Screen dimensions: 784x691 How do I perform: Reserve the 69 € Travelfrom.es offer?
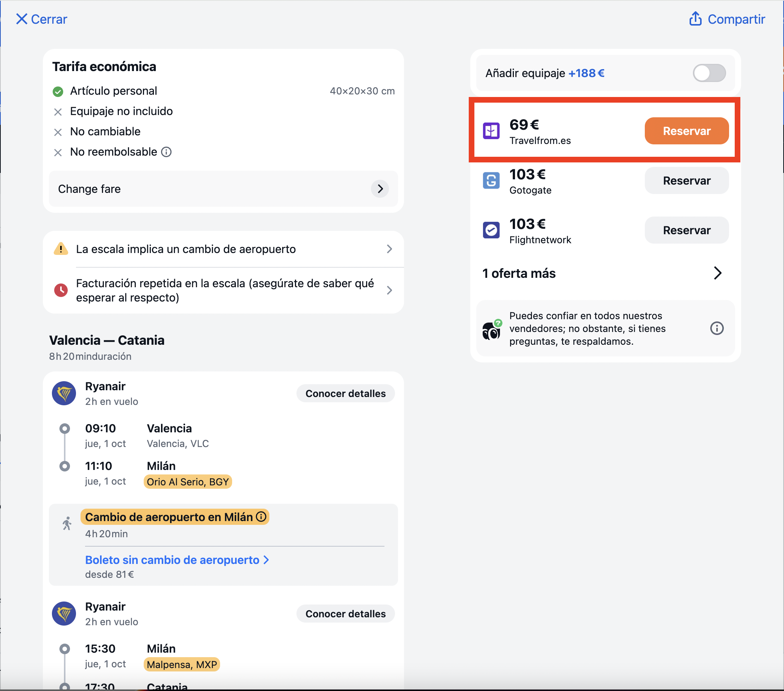(x=686, y=131)
